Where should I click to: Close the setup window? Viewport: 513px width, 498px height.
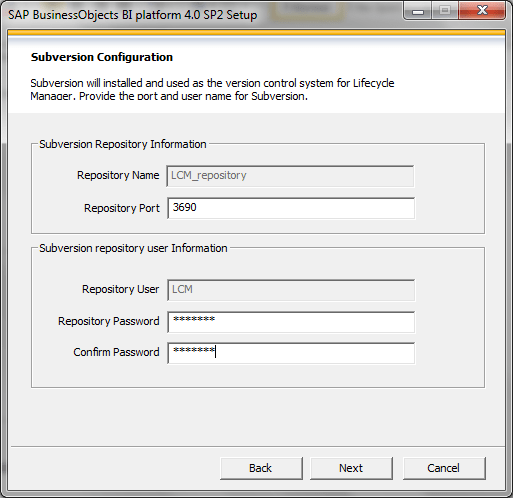482,11
